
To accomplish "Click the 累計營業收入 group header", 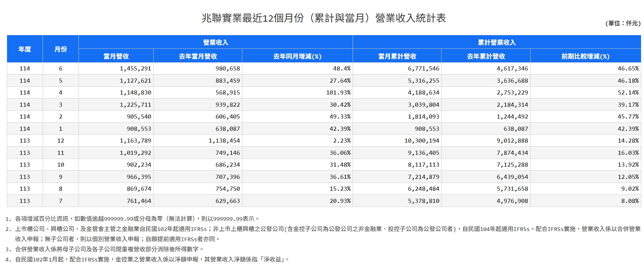I will coord(497,42).
